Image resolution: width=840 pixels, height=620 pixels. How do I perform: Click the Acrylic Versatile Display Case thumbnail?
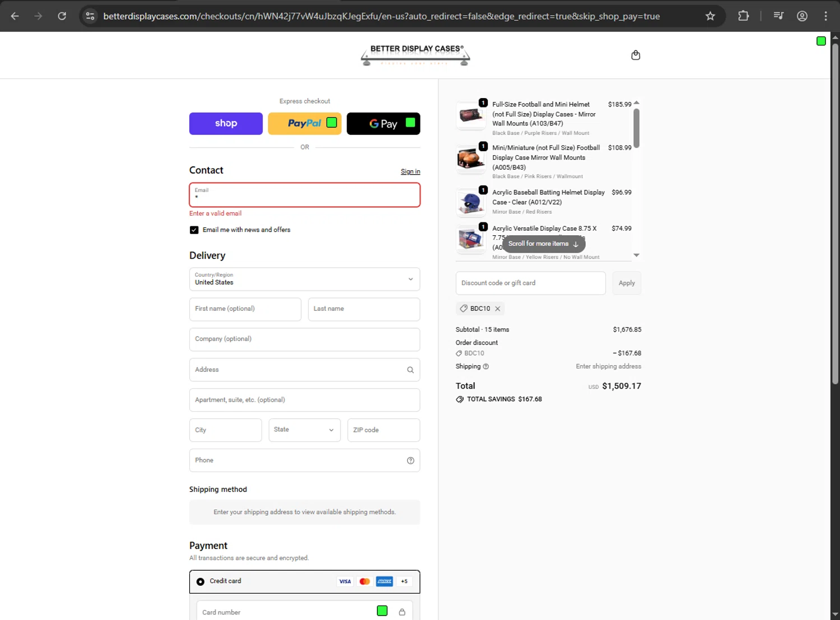[471, 239]
